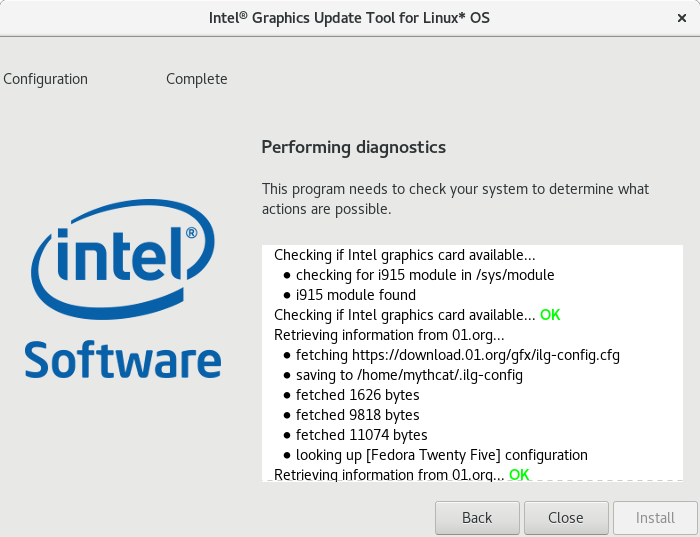The width and height of the screenshot is (700, 537).
Task: Click the line 'checking for i915 module in /sys/module'
Action: click(425, 275)
